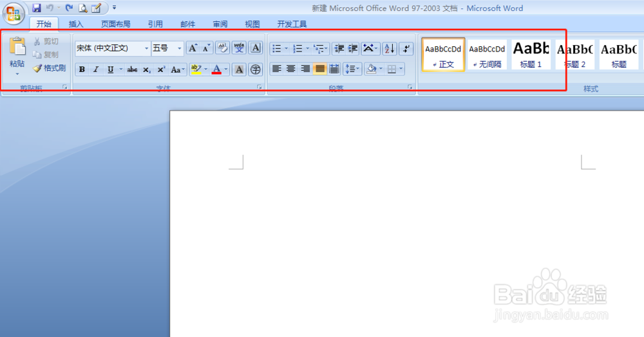Align text left
Image resolution: width=644 pixels, height=337 pixels.
[x=277, y=69]
